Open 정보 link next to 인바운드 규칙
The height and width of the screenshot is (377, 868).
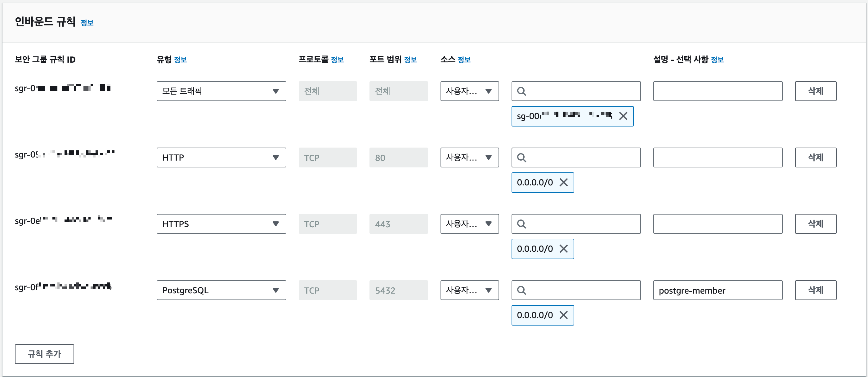pos(87,23)
